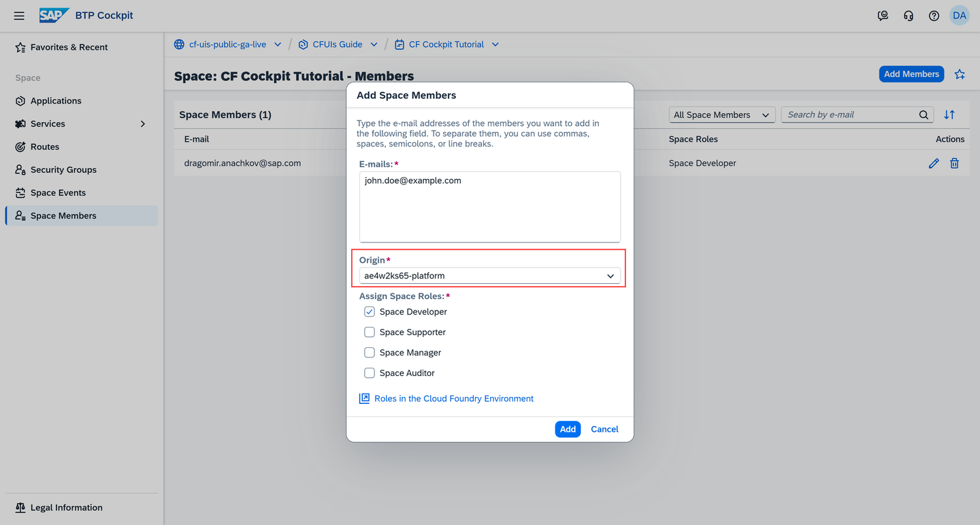Screen dimensions: 980x525
Task: Delete member dragomir.anachkov@sap.com with trash icon
Action: click(955, 163)
